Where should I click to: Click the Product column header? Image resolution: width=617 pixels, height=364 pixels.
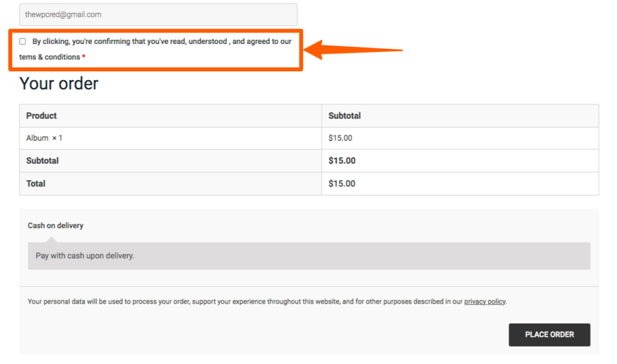click(x=42, y=116)
